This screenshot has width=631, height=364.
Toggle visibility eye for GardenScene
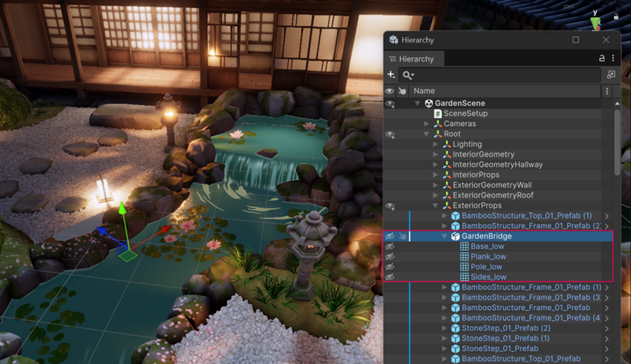pyautogui.click(x=390, y=104)
